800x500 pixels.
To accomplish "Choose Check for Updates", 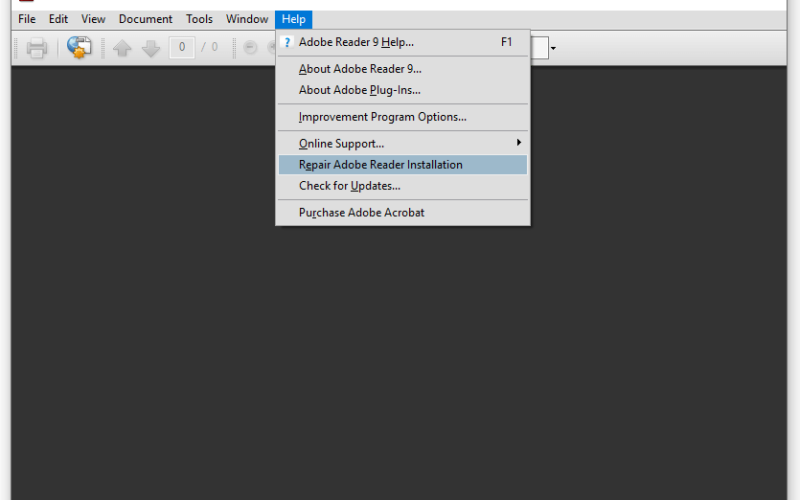I will pos(403,186).
